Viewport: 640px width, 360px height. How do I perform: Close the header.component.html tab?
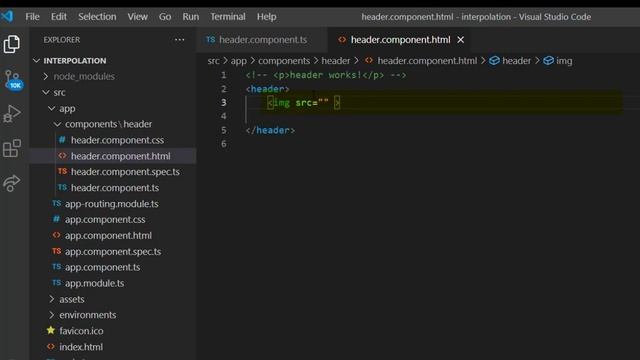point(460,40)
